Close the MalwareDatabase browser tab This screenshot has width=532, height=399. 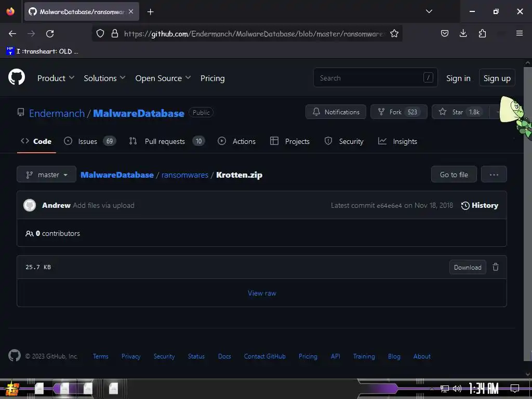131,11
